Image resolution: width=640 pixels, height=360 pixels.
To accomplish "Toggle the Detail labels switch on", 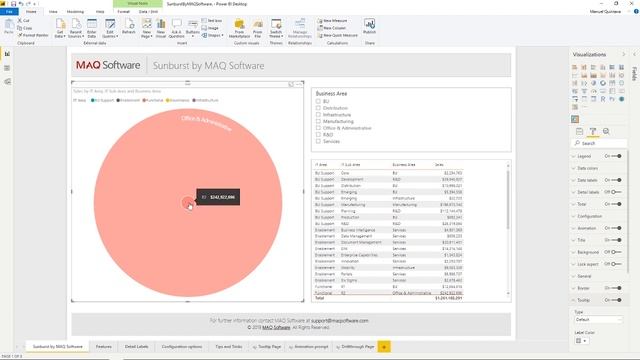I will tap(616, 192).
